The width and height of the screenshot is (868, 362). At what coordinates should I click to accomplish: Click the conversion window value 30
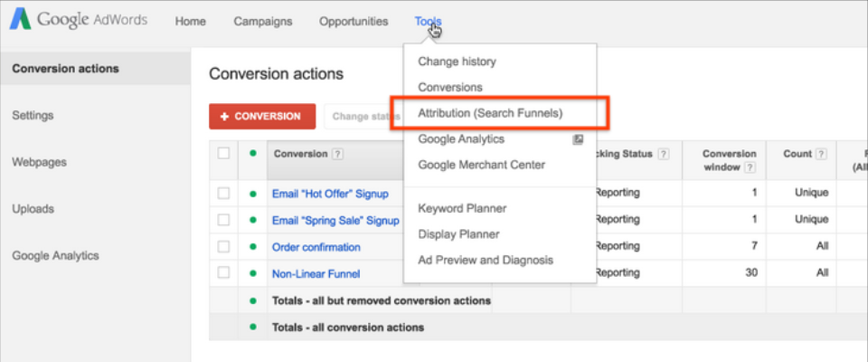[x=751, y=272]
